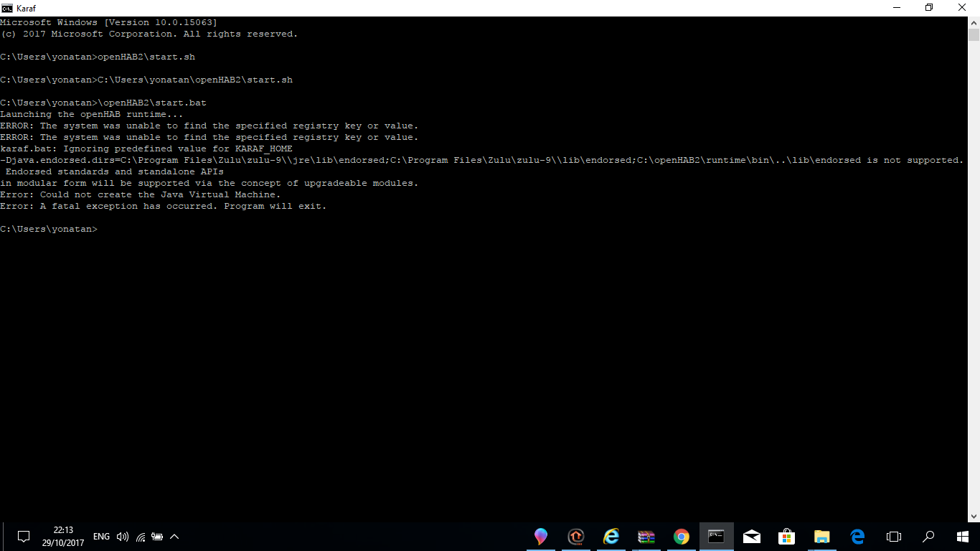Click 'in modular form will be supported' line
The height and width of the screenshot is (551, 980).
(209, 183)
